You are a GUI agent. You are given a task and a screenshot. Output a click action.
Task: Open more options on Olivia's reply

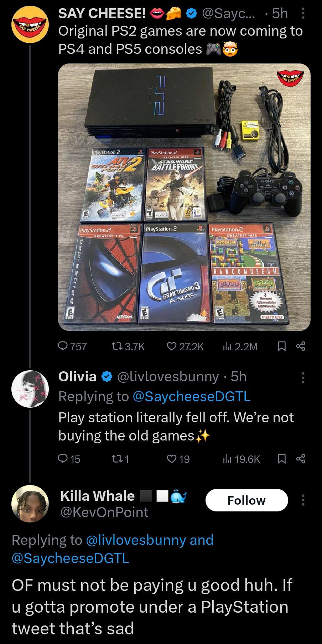(x=303, y=377)
